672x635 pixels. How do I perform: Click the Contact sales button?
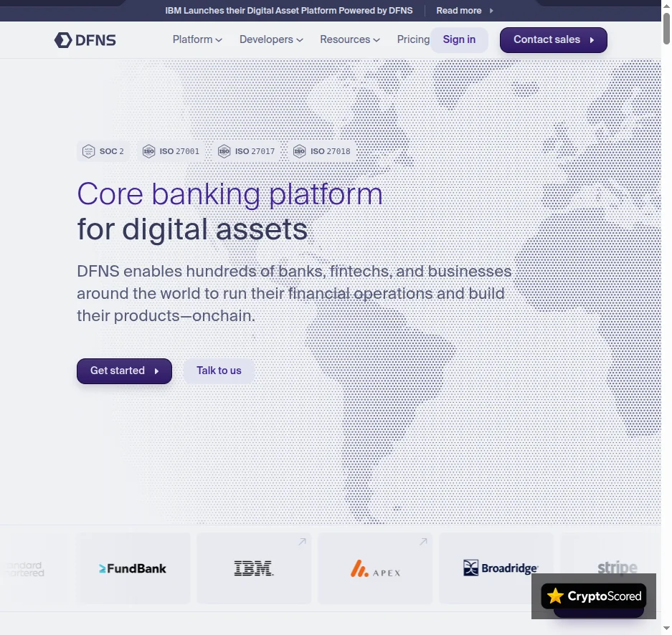pyautogui.click(x=553, y=40)
